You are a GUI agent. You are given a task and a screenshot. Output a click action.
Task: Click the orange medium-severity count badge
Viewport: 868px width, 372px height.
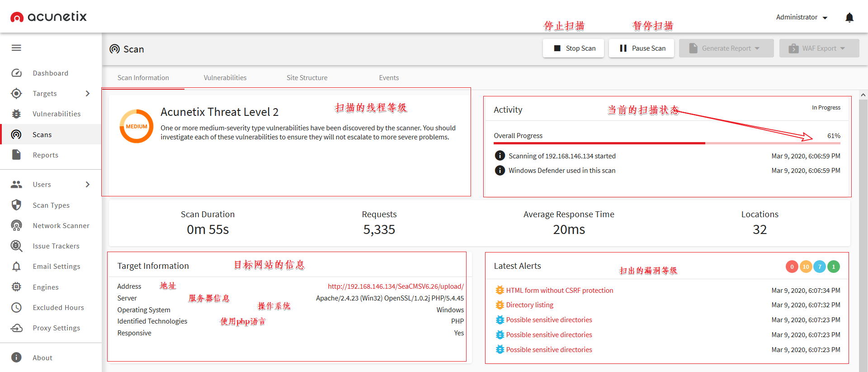point(806,267)
